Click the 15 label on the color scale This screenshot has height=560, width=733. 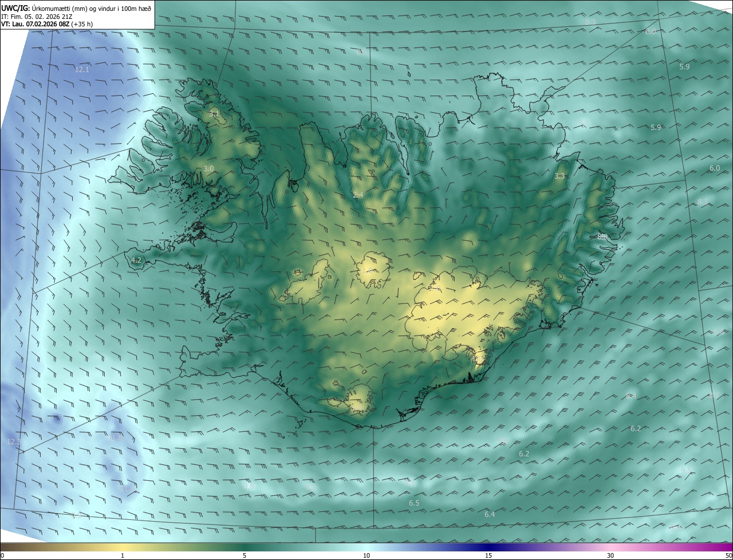click(488, 556)
